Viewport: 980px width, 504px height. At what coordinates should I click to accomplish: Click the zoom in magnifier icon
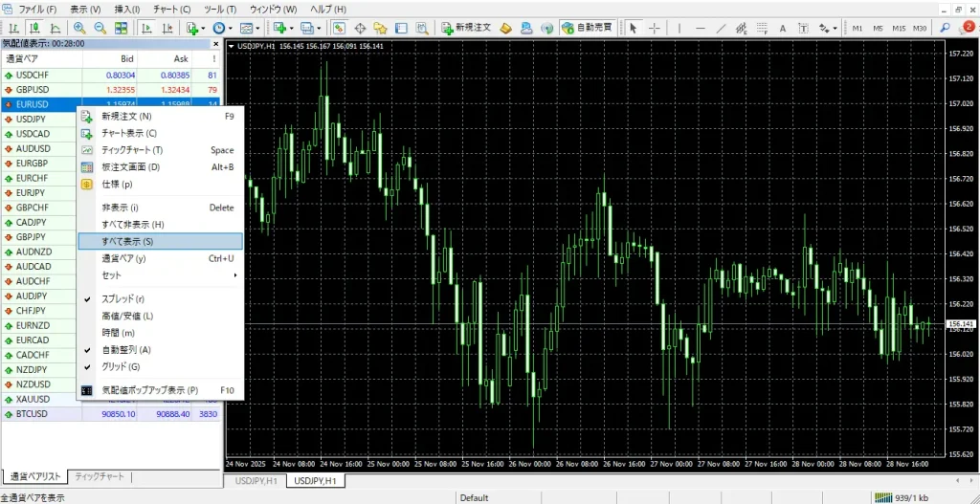tap(78, 28)
